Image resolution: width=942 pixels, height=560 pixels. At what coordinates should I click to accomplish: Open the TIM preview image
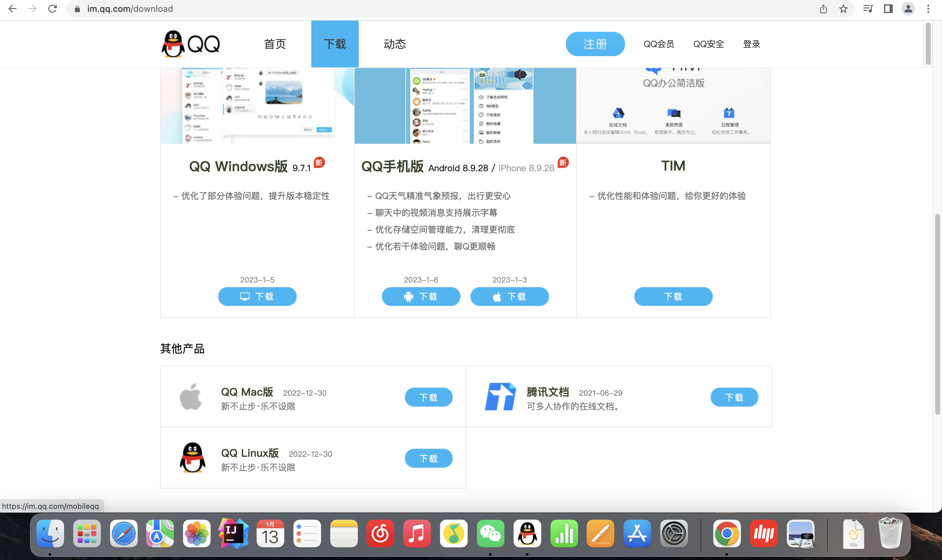[x=673, y=106]
